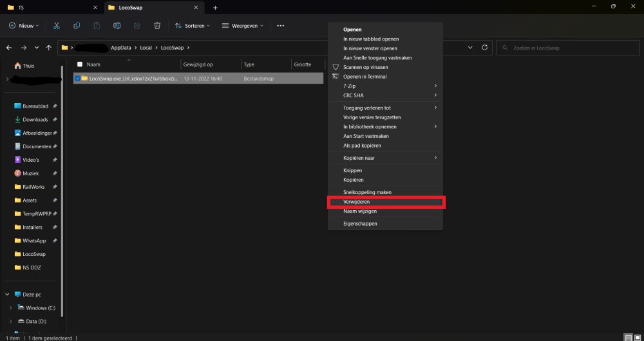Choose Eigenschappen from the context menu

[x=360, y=224]
